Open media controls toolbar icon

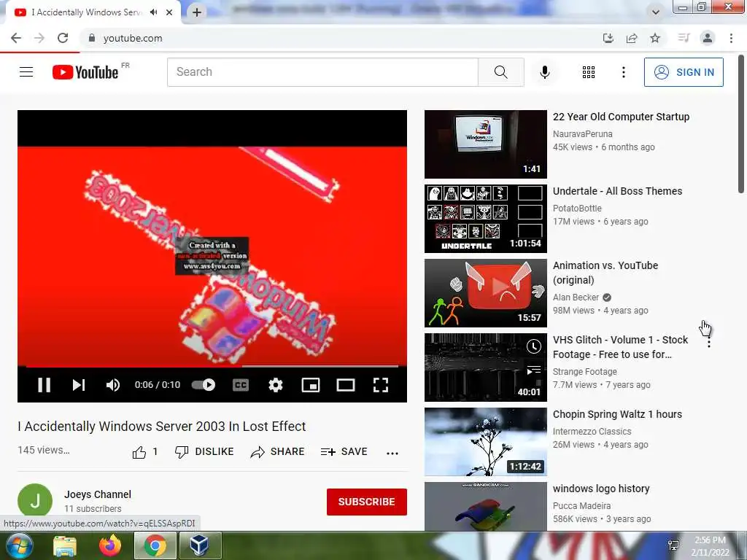[684, 38]
